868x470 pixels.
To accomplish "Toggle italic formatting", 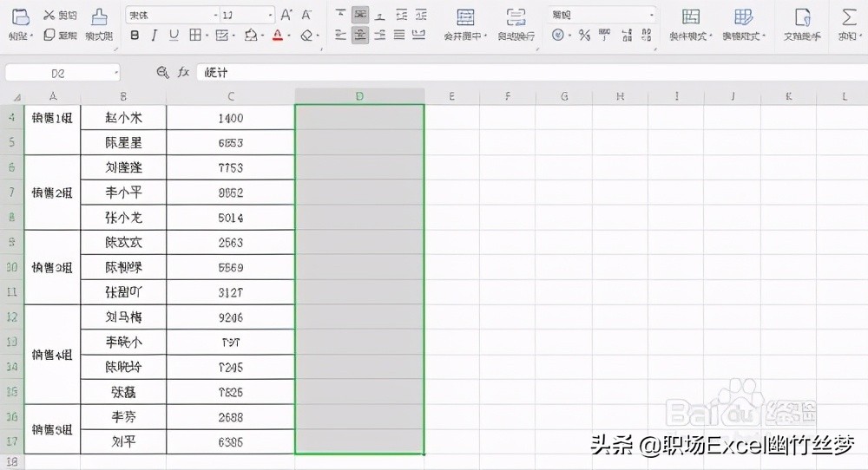I will [x=154, y=36].
